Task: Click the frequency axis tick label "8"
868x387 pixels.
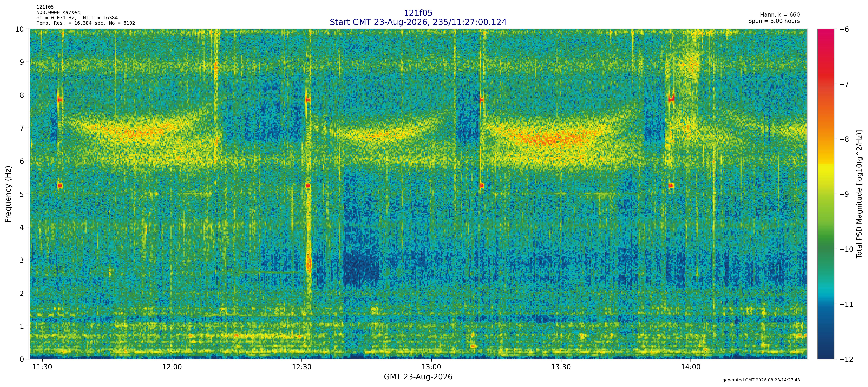Action: (22, 95)
